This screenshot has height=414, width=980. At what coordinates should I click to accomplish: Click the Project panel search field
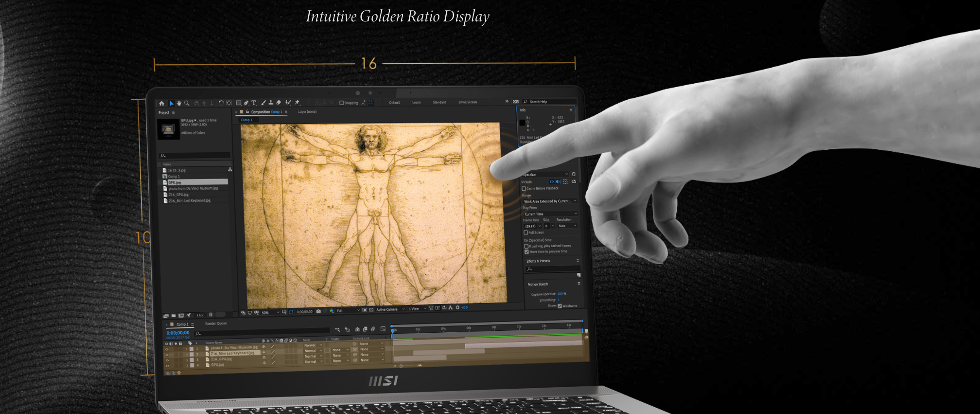click(194, 155)
